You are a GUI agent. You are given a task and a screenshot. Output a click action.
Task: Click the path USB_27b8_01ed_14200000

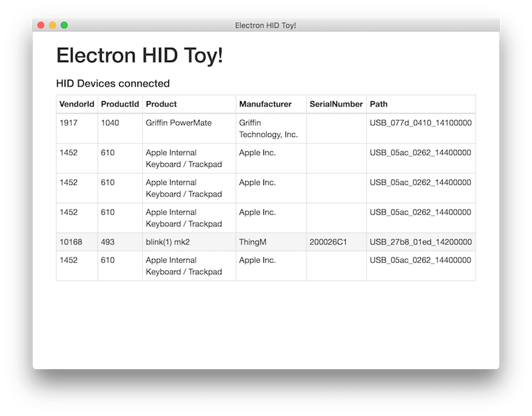[x=420, y=242]
